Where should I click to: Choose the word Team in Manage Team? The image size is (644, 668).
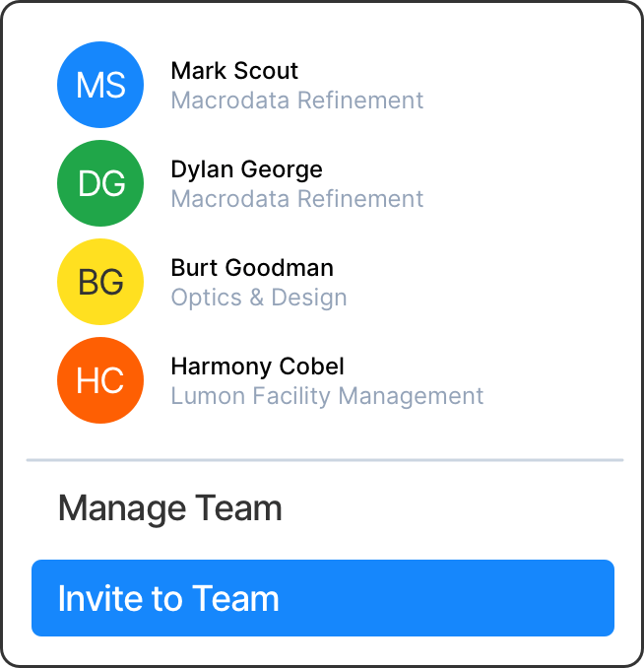(238, 508)
